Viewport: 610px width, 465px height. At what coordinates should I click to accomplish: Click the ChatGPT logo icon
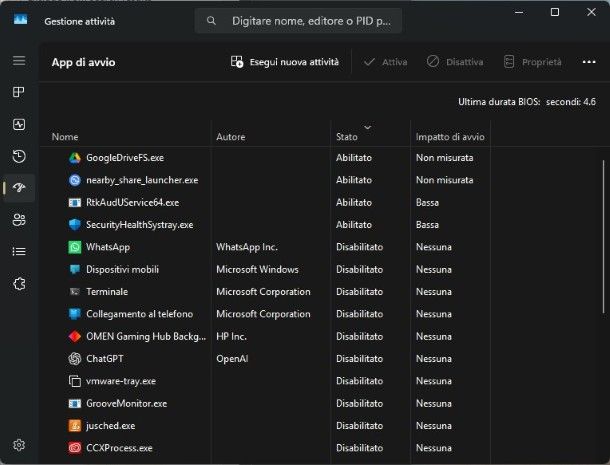75,359
